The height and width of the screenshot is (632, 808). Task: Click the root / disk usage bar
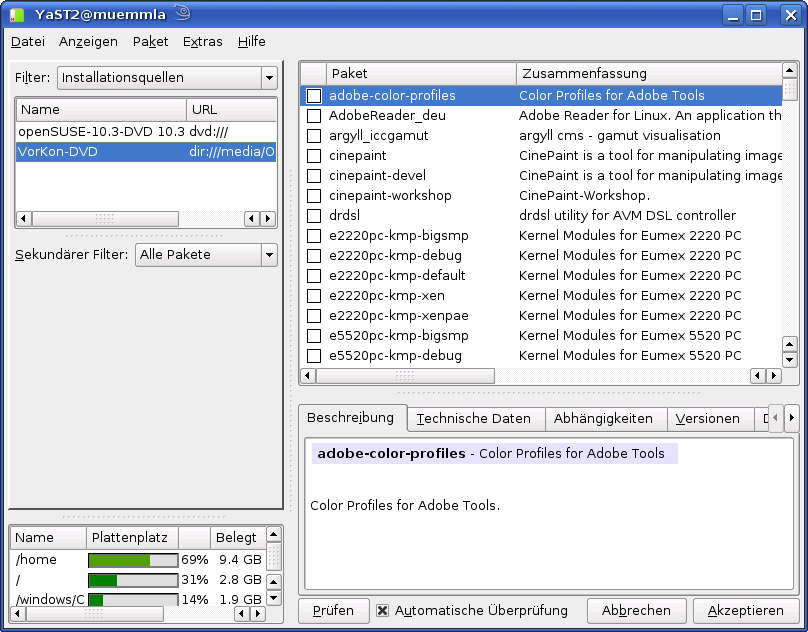click(x=133, y=580)
